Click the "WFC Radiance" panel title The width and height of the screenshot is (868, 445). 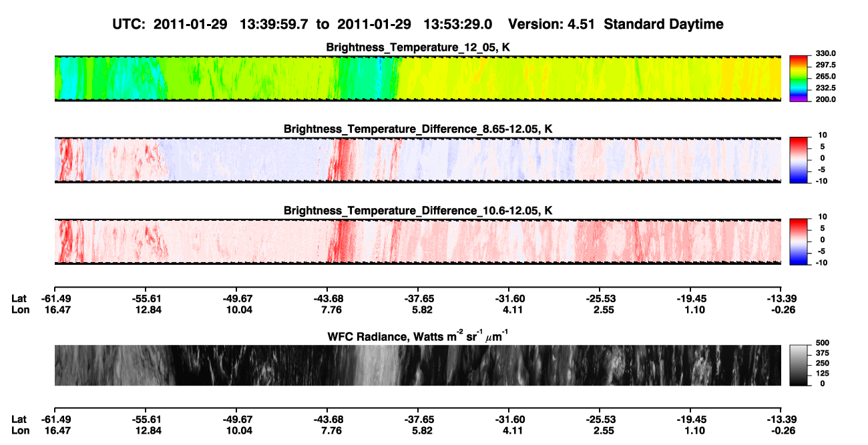(418, 336)
